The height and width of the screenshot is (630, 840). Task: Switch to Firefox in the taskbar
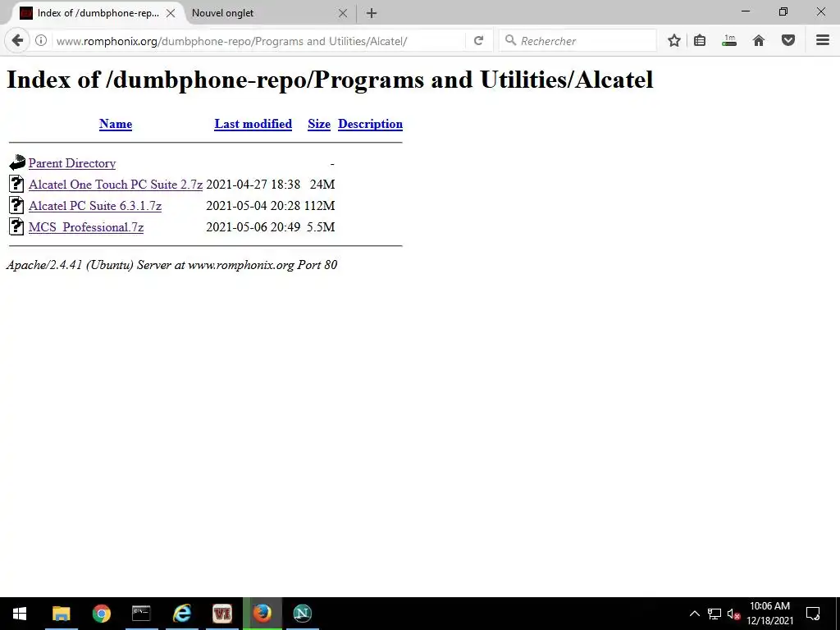pos(262,614)
